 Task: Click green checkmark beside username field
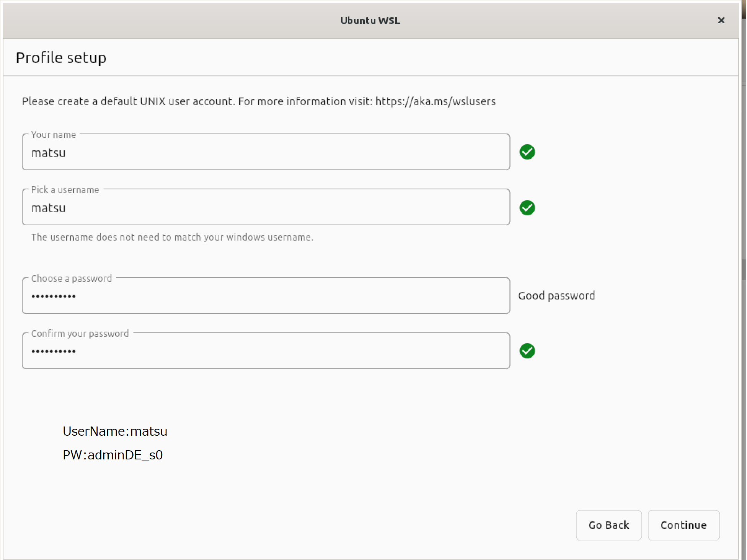[x=527, y=208]
